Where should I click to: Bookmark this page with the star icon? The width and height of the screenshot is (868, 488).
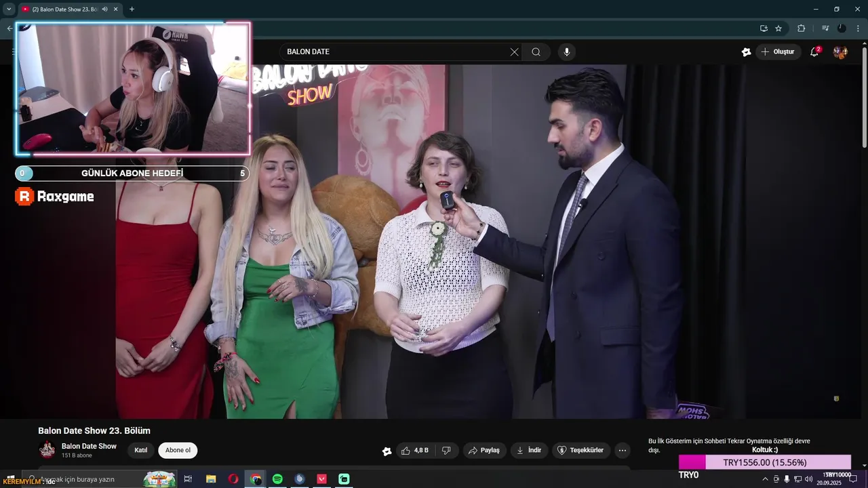tap(778, 28)
